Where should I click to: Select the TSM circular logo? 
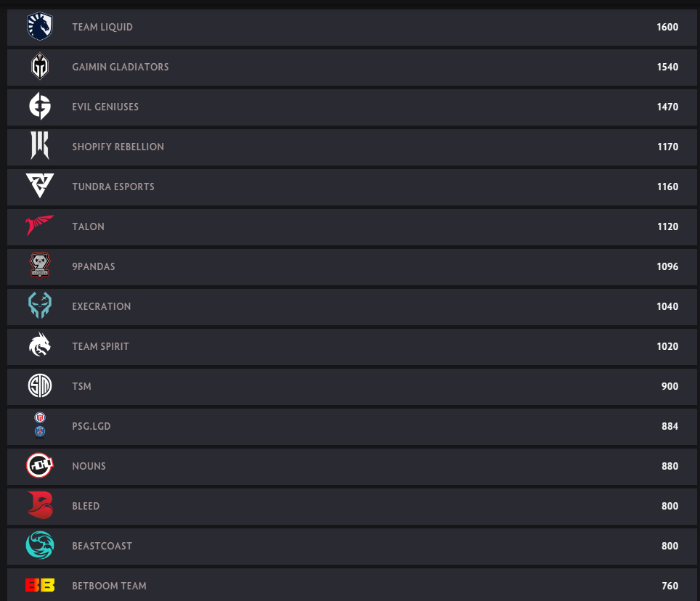(40, 385)
